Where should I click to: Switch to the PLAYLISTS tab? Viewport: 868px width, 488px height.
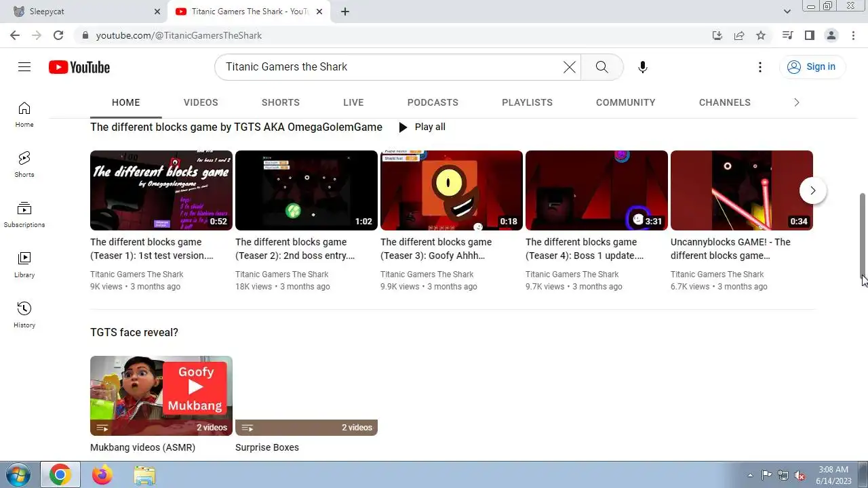(x=527, y=102)
